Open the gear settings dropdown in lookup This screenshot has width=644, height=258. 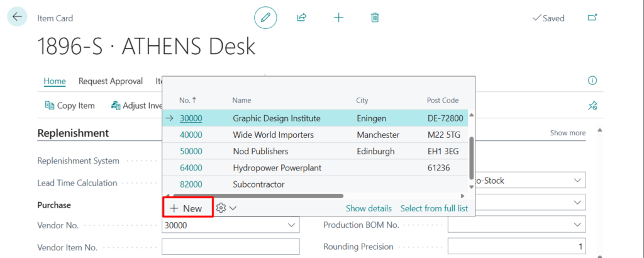point(226,208)
